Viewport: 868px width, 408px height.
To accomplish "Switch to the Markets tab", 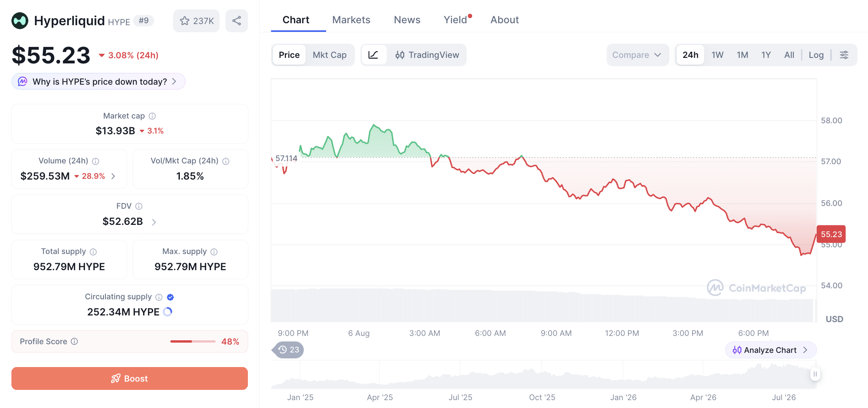I will tap(351, 20).
